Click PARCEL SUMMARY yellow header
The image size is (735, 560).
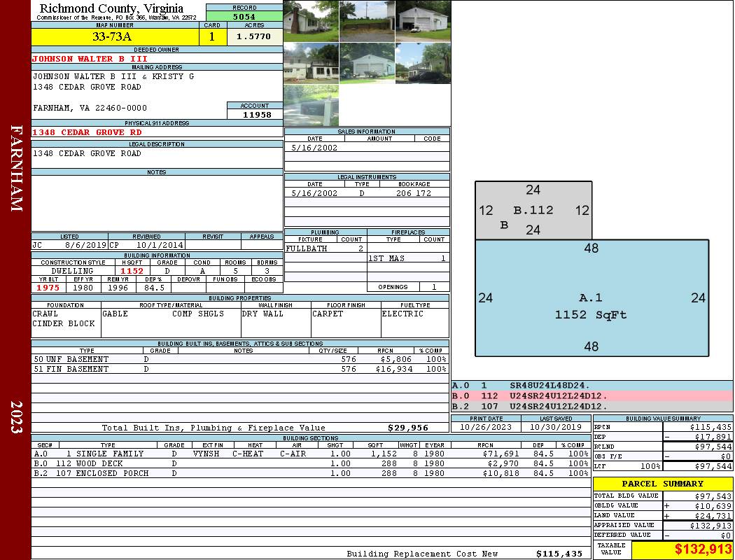click(663, 484)
